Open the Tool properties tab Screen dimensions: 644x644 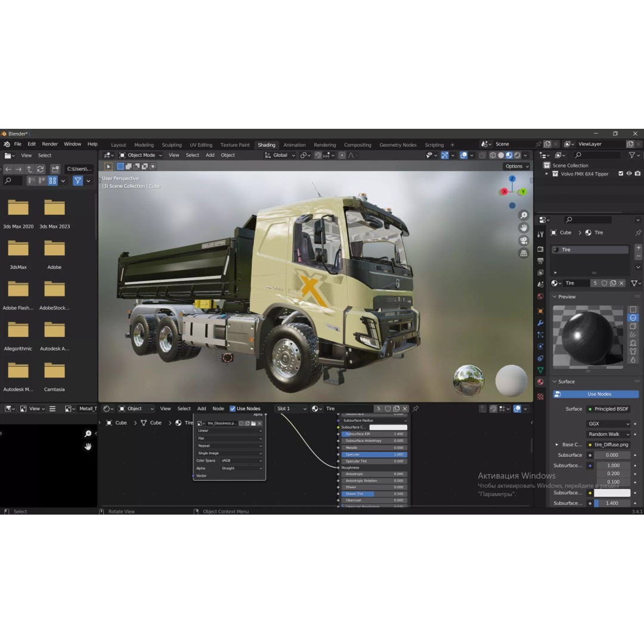(540, 234)
